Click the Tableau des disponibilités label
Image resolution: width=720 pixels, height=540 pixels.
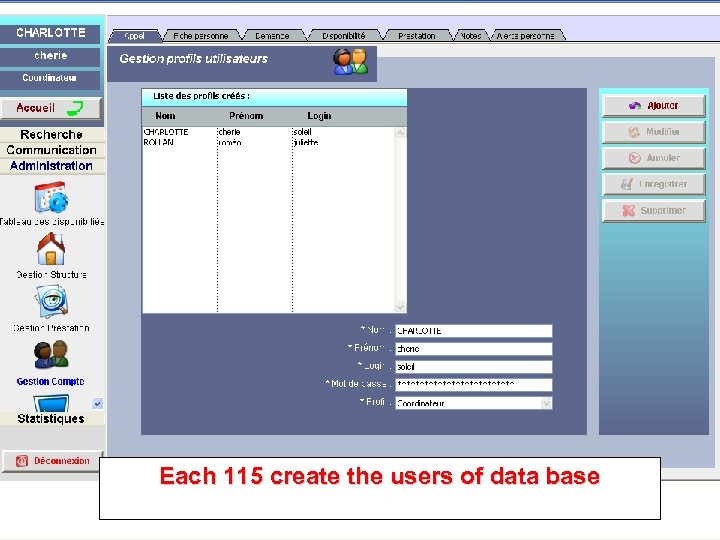[x=52, y=221]
